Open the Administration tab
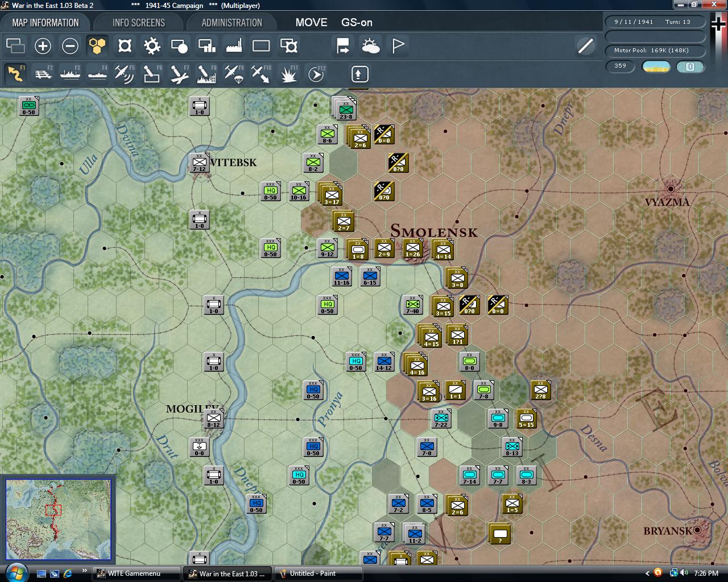The width and height of the screenshot is (728, 582). pos(231,23)
